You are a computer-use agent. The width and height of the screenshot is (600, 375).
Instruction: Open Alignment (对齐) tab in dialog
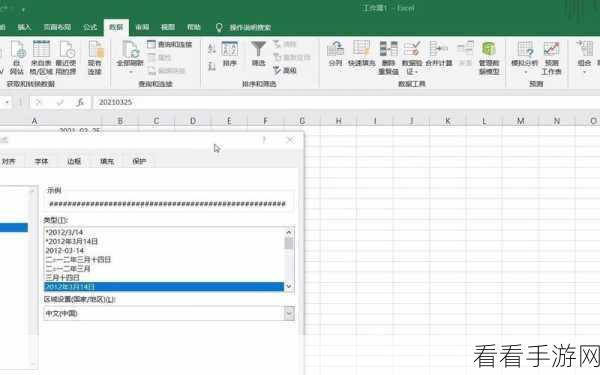[x=8, y=161]
